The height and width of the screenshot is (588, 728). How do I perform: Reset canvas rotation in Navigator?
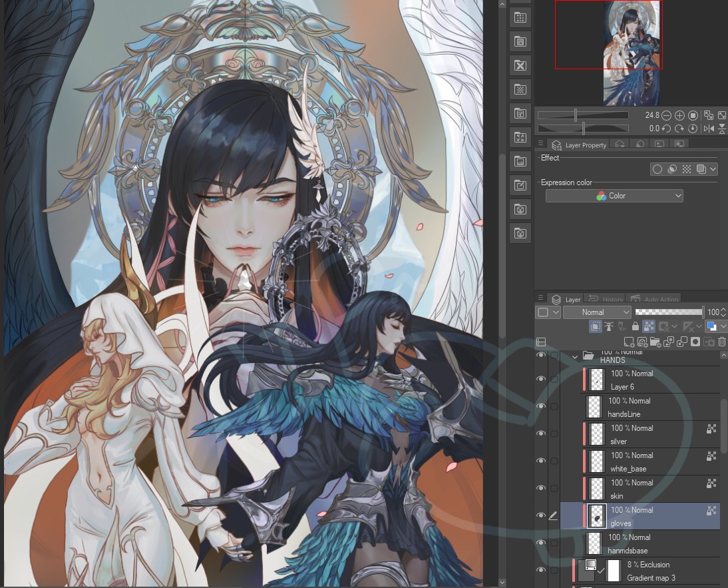(x=693, y=129)
